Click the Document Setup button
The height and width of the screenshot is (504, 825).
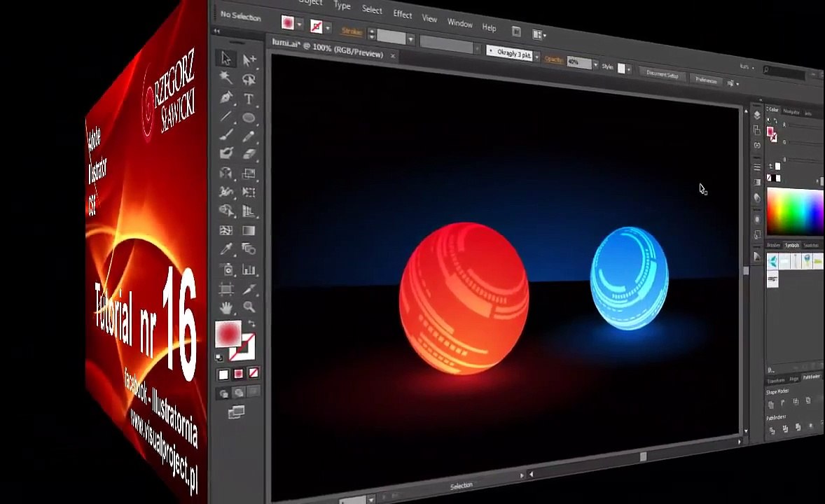point(663,75)
